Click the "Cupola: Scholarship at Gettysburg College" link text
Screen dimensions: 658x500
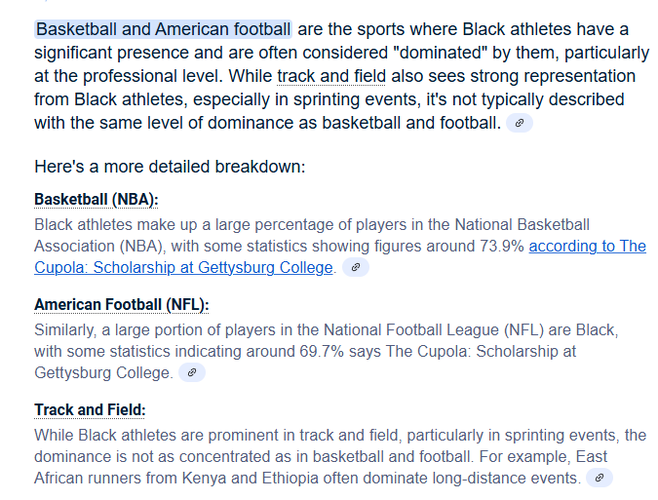coord(183,267)
